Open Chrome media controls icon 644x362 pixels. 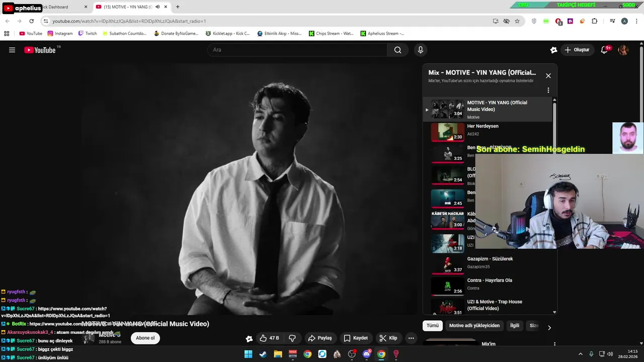pos(612,21)
